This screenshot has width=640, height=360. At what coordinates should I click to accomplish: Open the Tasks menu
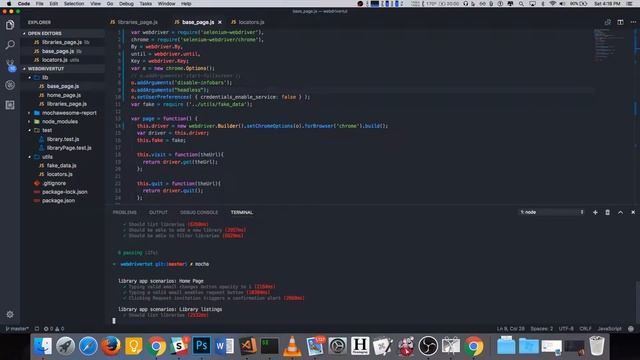(x=145, y=4)
